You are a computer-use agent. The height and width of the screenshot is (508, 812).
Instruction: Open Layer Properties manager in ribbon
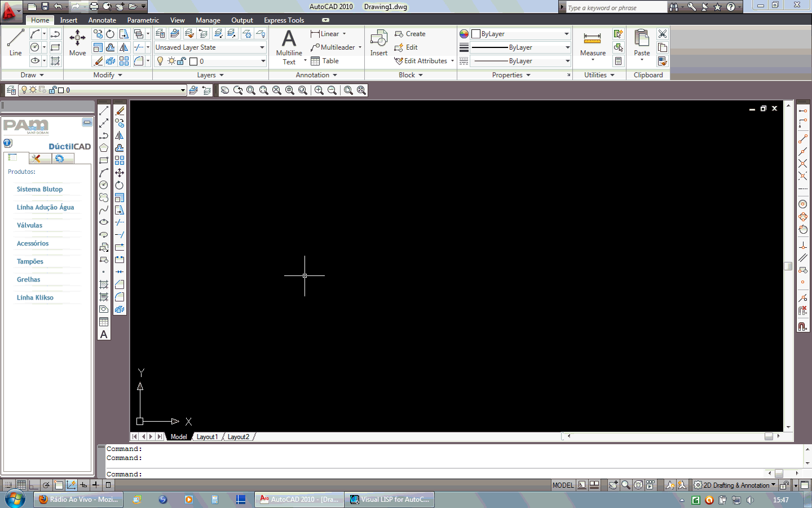[x=161, y=34]
